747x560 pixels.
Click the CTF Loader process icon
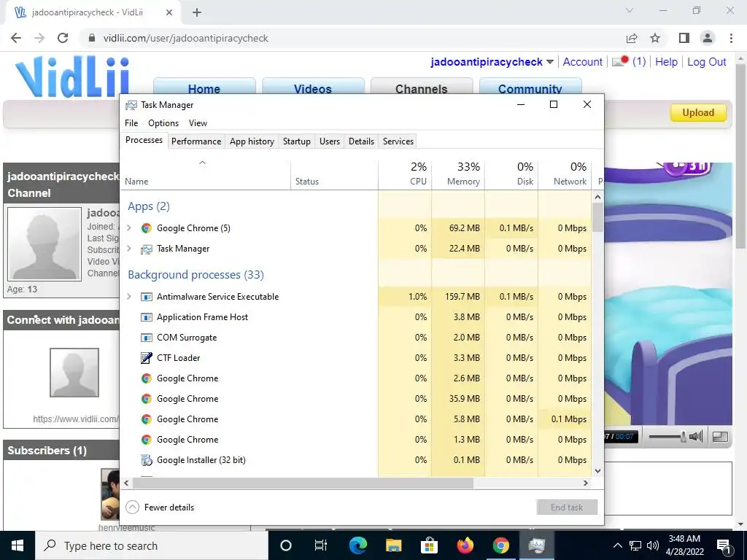pos(146,357)
